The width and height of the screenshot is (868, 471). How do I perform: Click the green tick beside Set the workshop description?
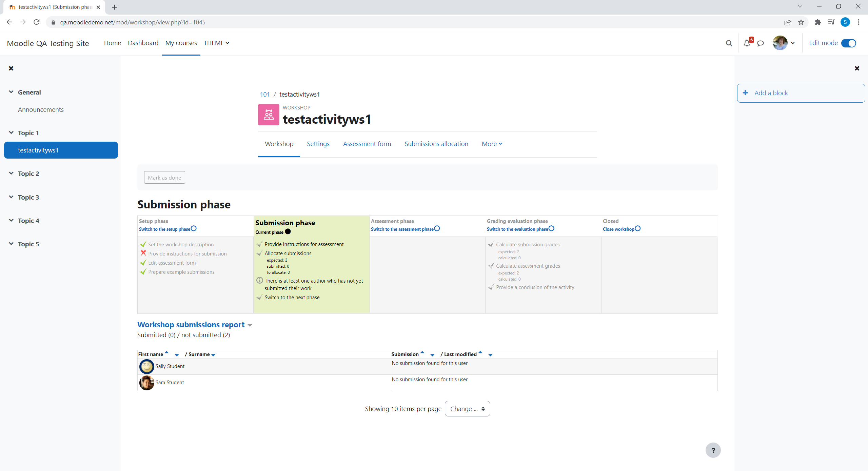143,244
